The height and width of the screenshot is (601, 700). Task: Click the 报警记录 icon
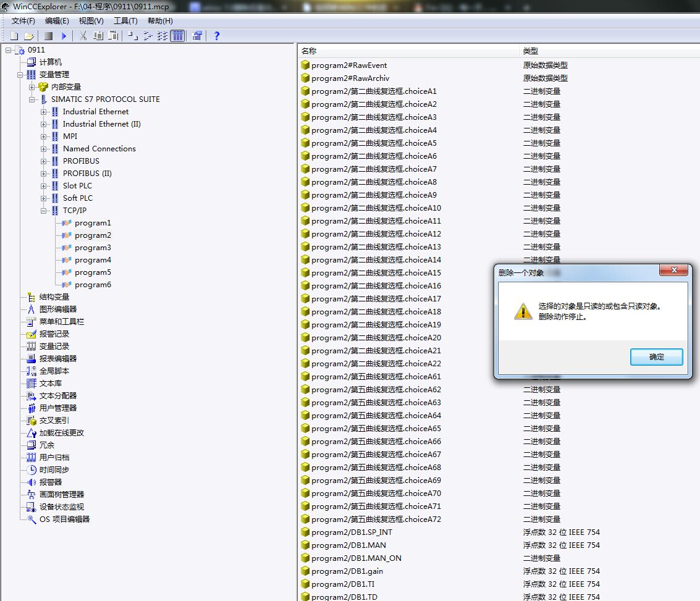click(x=32, y=334)
